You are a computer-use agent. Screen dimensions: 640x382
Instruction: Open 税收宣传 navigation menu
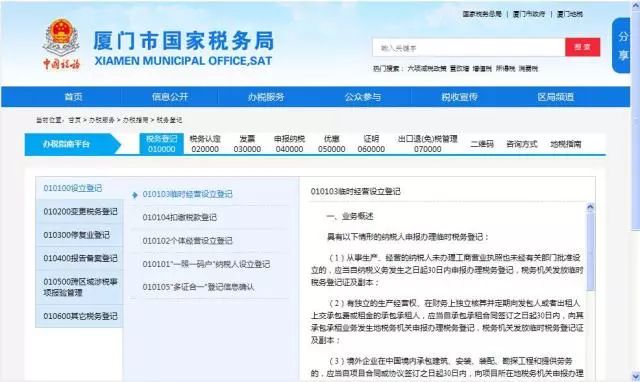coord(459,97)
